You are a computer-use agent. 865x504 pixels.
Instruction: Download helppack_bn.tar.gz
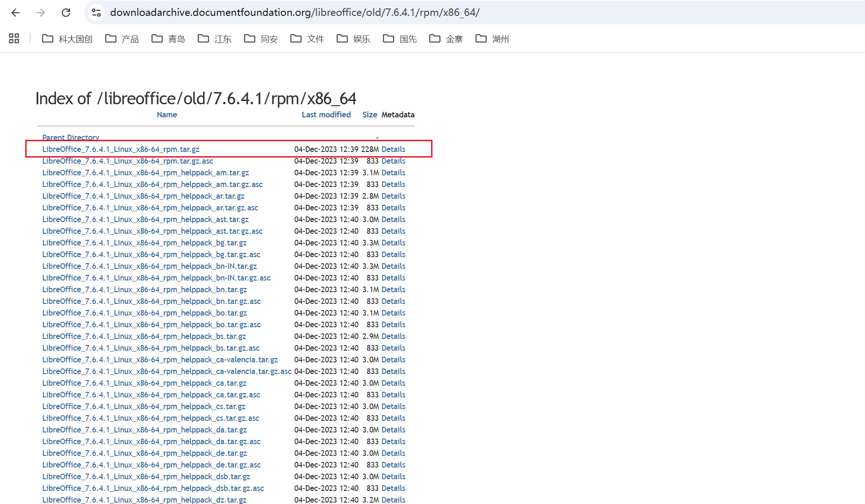[x=144, y=289]
